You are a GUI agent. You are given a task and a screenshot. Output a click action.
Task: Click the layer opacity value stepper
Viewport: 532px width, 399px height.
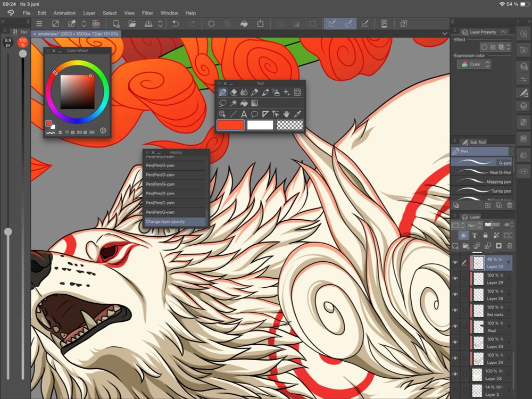click(x=512, y=225)
